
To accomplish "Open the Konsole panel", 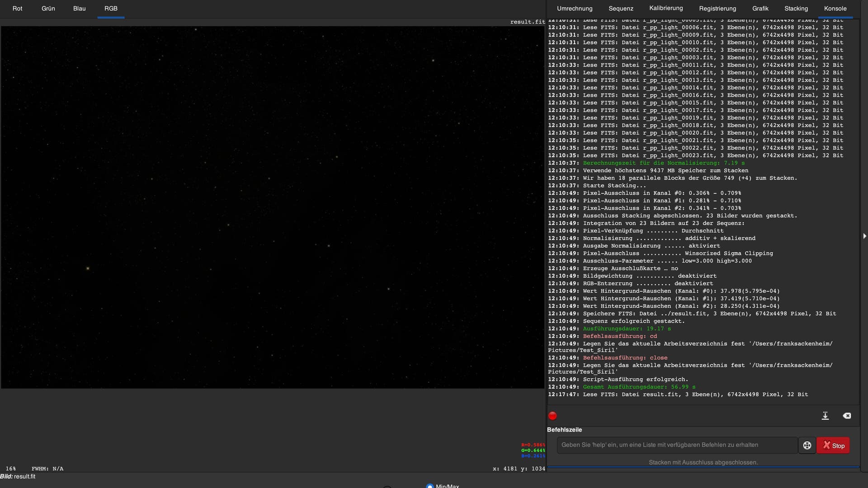I will (835, 9).
